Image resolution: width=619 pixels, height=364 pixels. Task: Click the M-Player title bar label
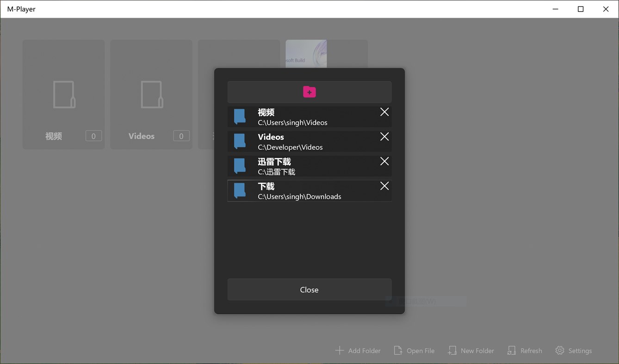(21, 9)
